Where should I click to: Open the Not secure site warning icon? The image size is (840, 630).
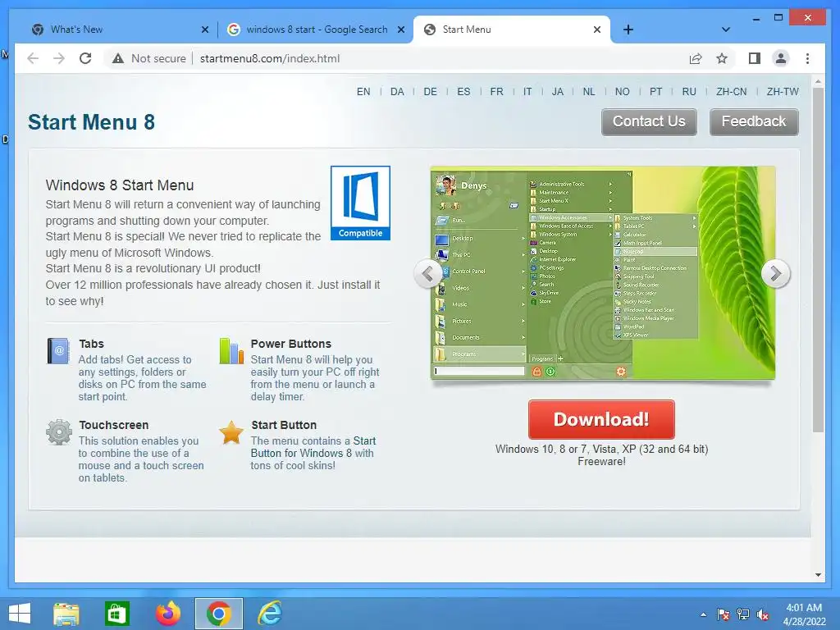[x=118, y=58]
